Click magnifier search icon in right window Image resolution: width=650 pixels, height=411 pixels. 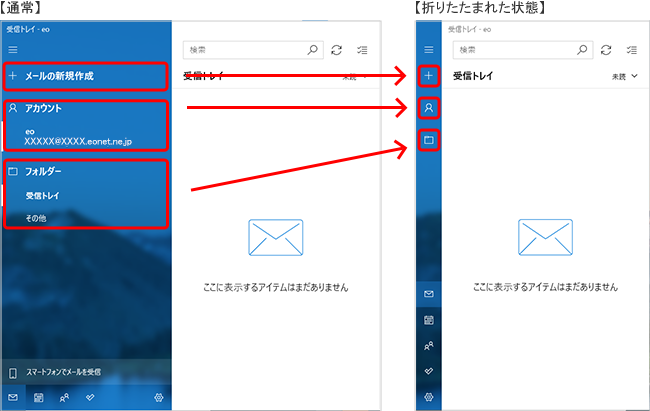click(x=582, y=50)
